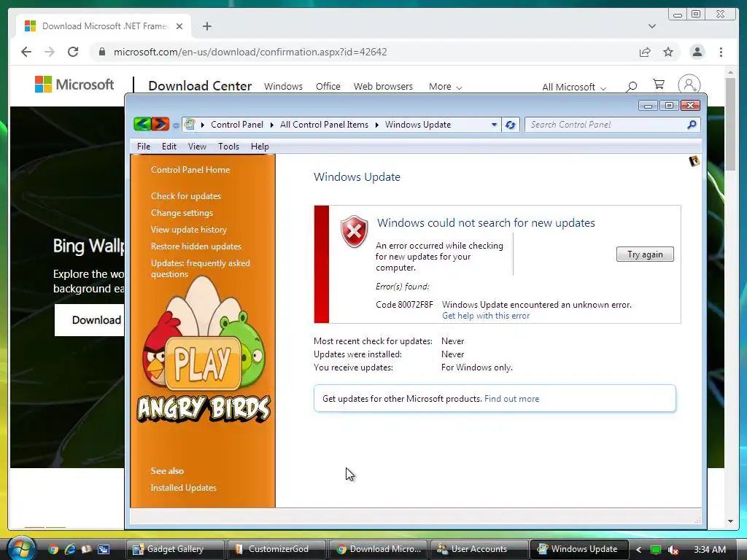The height and width of the screenshot is (560, 747).
Task: Open Windows in Microsoft site navigation
Action: pyautogui.click(x=283, y=87)
